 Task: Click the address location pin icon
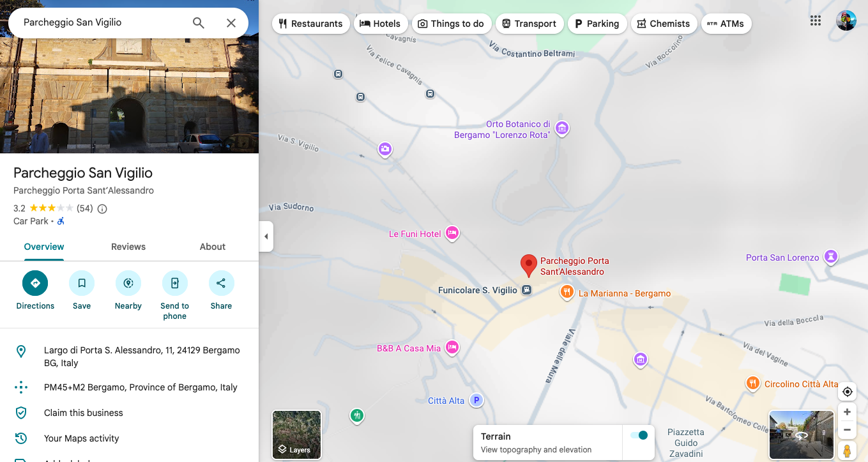click(x=21, y=351)
